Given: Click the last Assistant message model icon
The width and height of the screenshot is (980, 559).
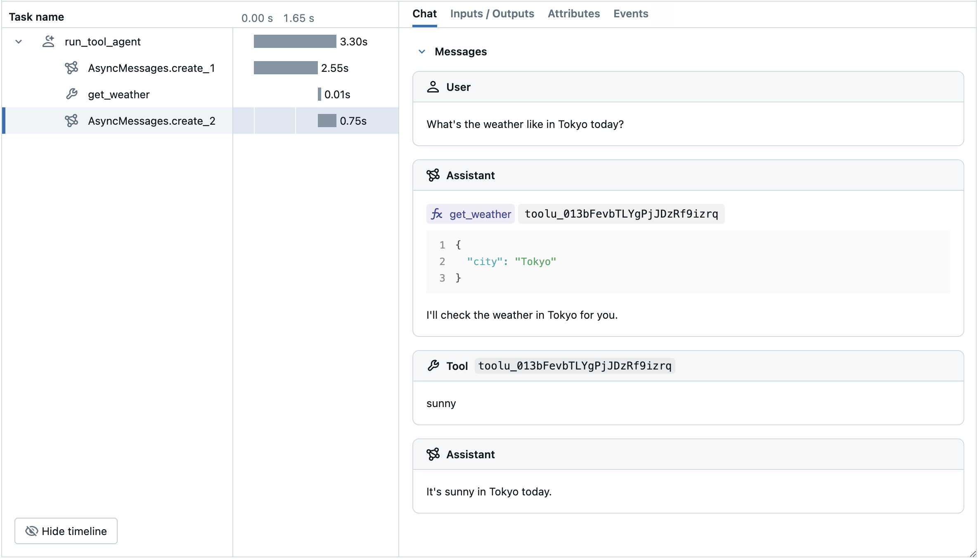Looking at the screenshot, I should coord(433,454).
